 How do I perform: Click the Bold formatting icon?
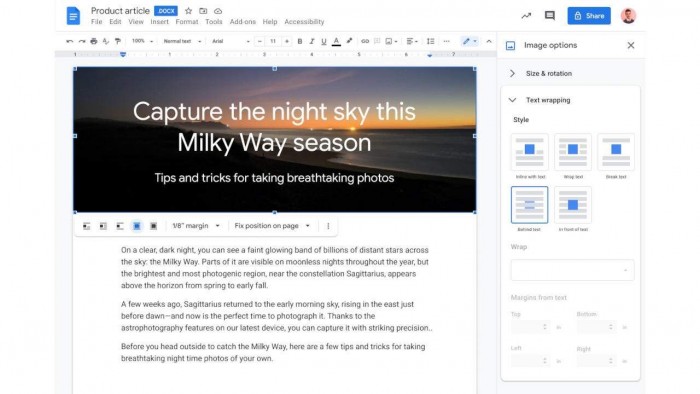click(300, 41)
